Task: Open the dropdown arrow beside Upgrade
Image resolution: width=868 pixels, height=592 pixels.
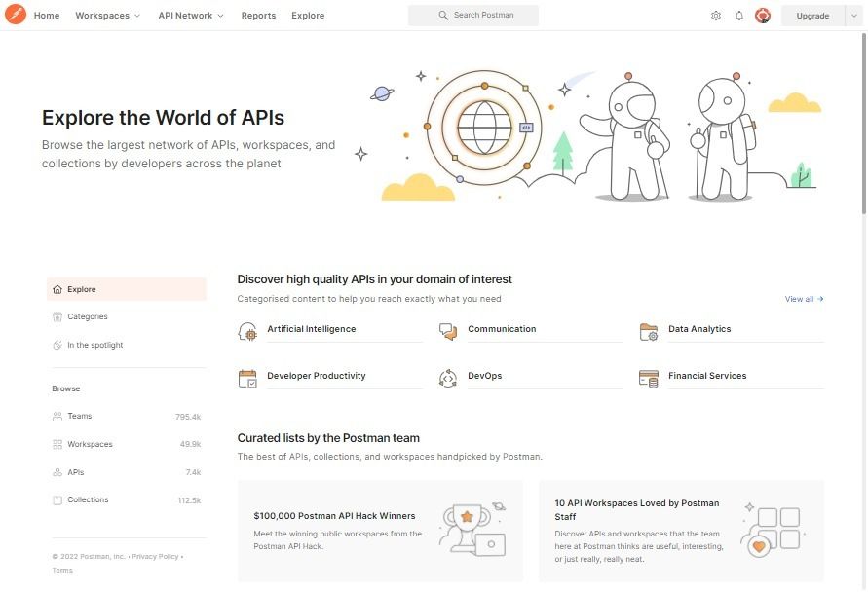Action: [853, 16]
